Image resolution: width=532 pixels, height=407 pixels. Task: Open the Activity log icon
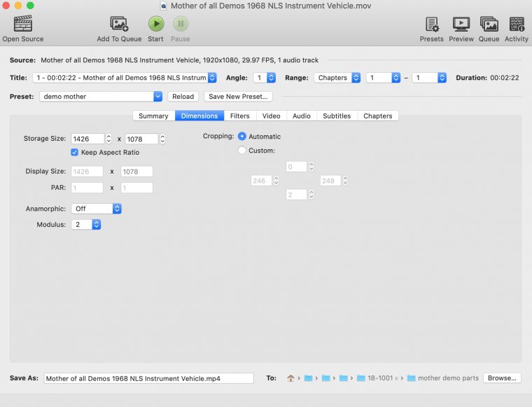pos(517,24)
